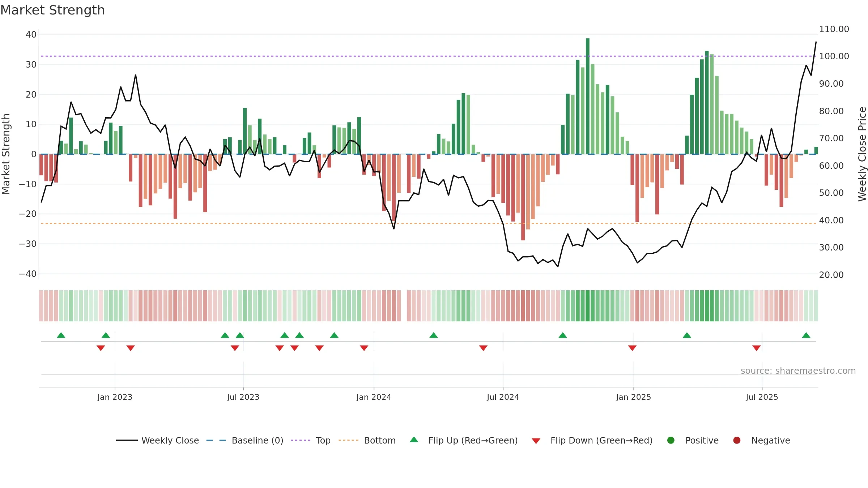The image size is (868, 488).
Task: Select the earliest red Flip Down marker on timeline
Action: (101, 348)
